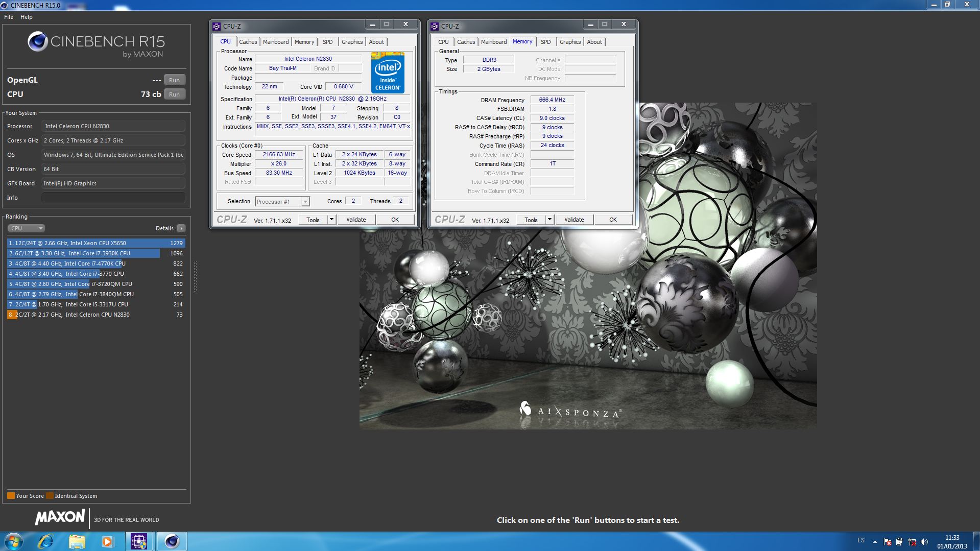Screen dimensions: 980x551
Task: Expand Tools dropdown arrow in left CPU-Z
Action: point(331,220)
